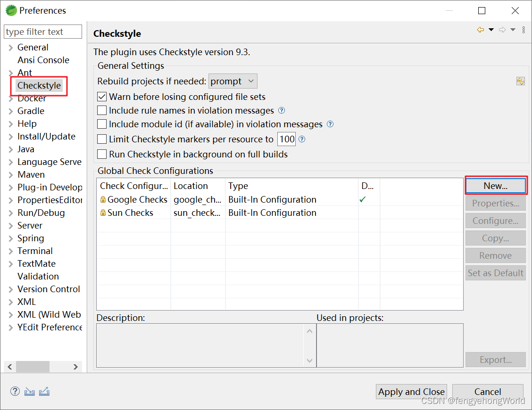Toggle Warn before losing configured file sets
This screenshot has width=532, height=410.
pyautogui.click(x=102, y=97)
